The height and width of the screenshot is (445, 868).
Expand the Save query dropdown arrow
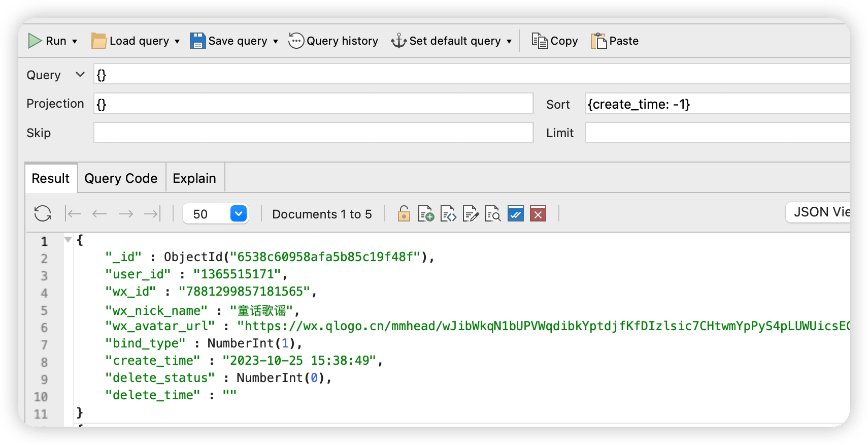pos(276,42)
